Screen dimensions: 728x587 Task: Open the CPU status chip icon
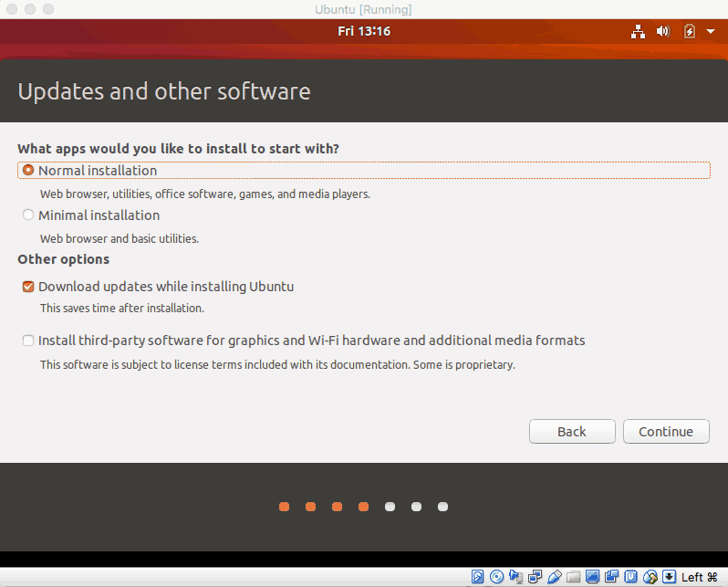[x=630, y=577]
